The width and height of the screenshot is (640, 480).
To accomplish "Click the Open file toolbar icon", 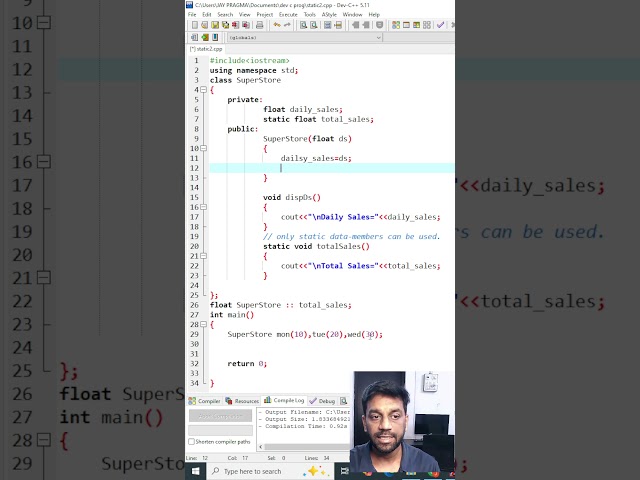I will click(x=204, y=25).
